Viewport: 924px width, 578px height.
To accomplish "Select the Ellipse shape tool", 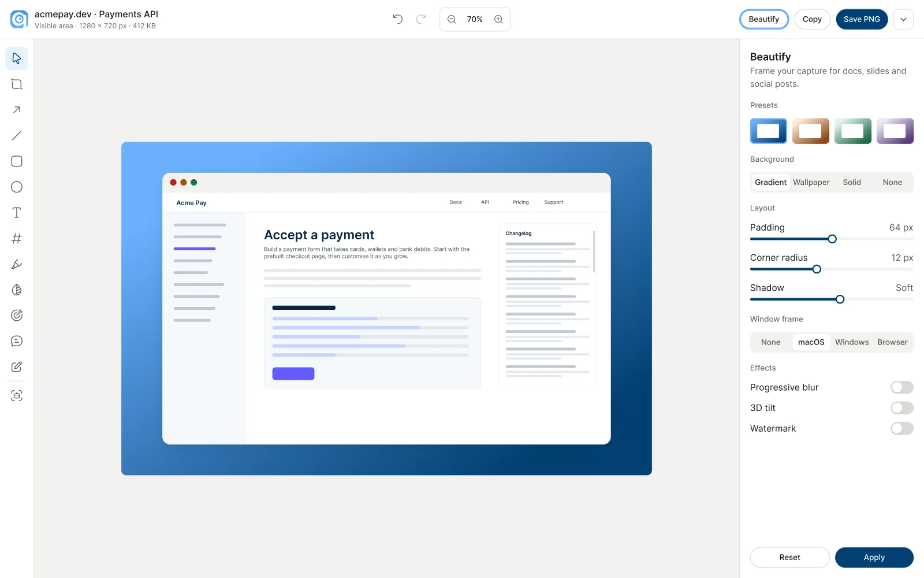I will 17,187.
